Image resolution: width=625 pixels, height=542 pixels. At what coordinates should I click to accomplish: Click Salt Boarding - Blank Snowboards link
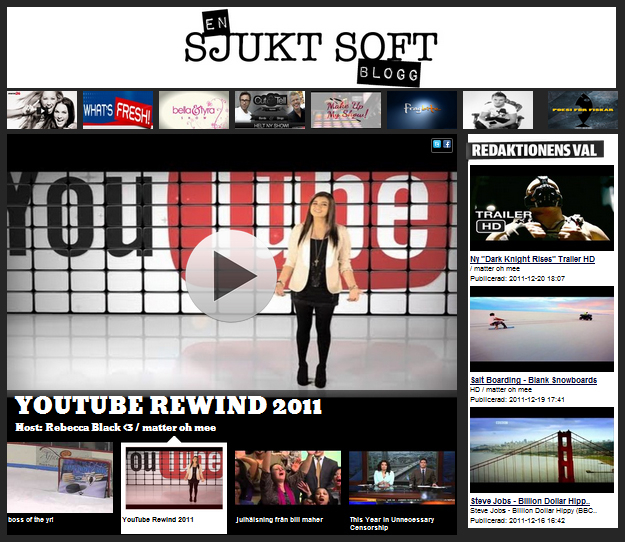pos(534,380)
